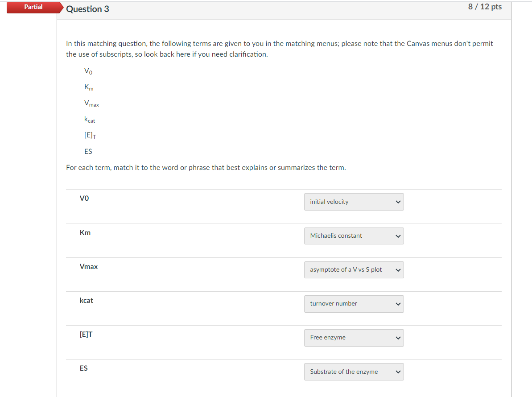This screenshot has height=397, width=532.
Task: Open the V0 answer dropdown showing initial velocity
Action: [354, 202]
